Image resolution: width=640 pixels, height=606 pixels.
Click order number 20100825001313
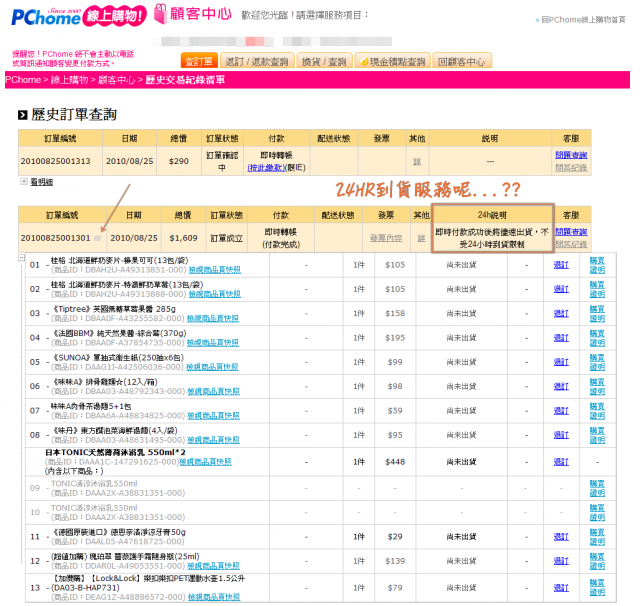[56, 161]
